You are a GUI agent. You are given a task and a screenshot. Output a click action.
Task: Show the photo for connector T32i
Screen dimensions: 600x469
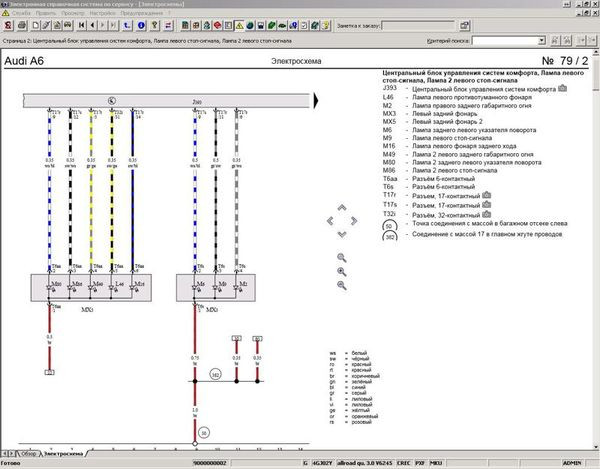point(487,214)
